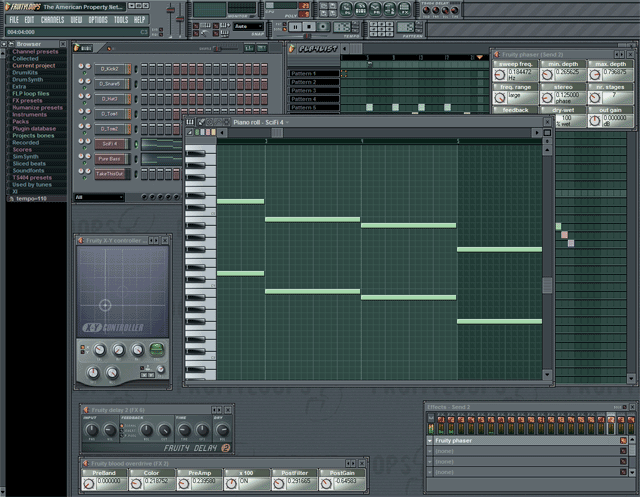The image size is (640, 497).
Task: Open the HELP menu
Action: coord(140,20)
